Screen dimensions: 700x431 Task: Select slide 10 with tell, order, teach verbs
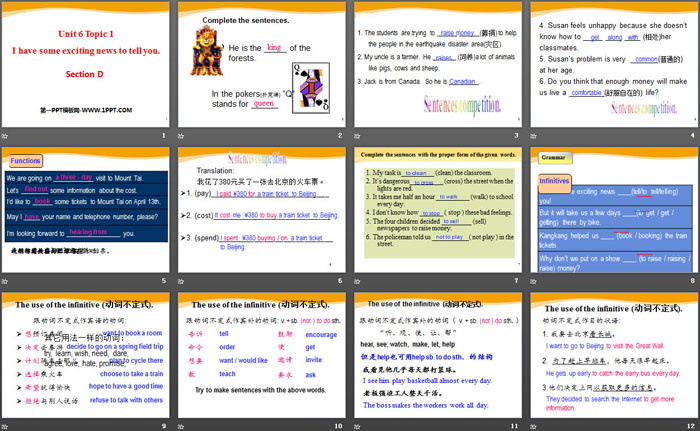262,356
